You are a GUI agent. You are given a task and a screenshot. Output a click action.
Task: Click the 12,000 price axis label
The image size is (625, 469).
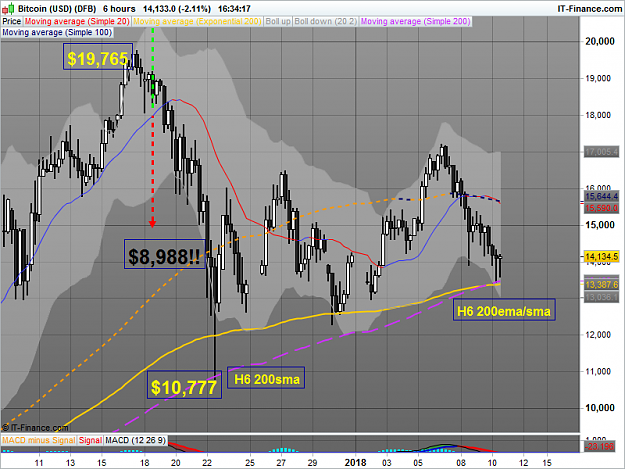pos(598,335)
